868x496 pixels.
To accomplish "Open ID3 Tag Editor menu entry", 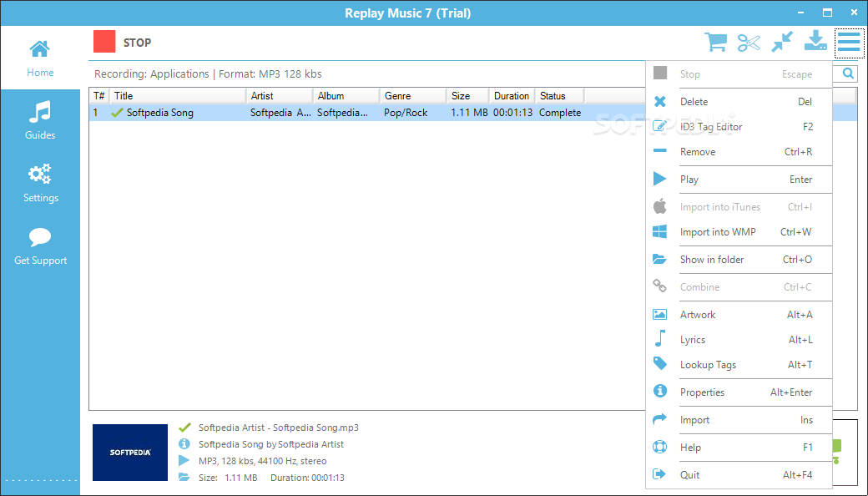I will (x=739, y=127).
